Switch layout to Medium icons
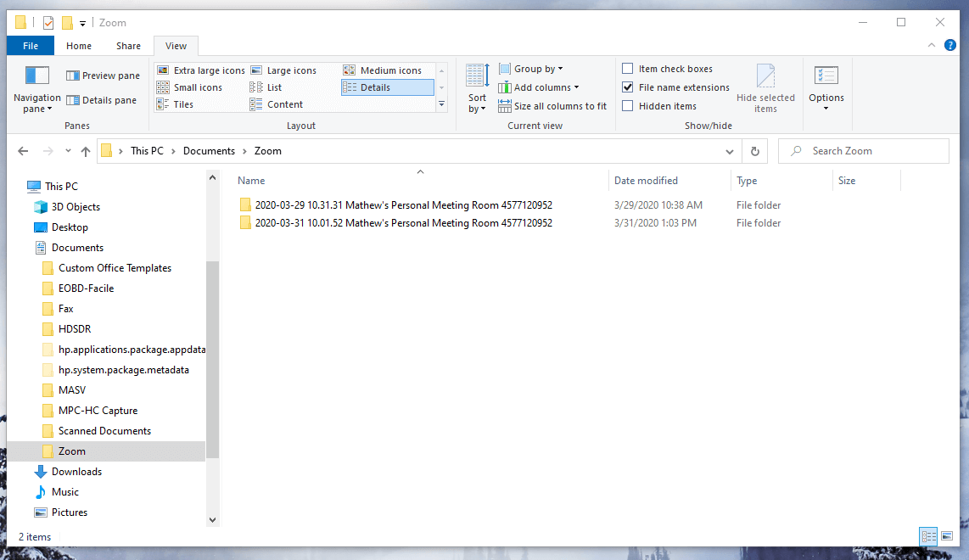The height and width of the screenshot is (560, 969). pos(384,70)
